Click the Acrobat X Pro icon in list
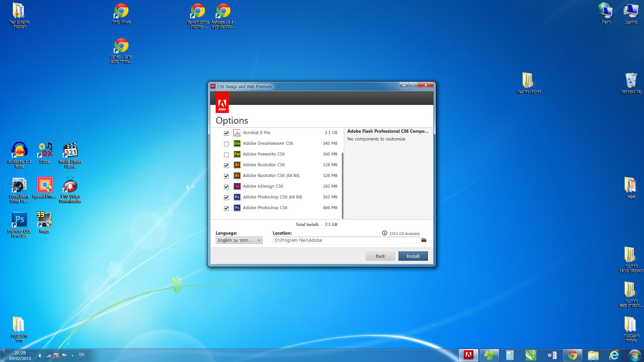This screenshot has height=362, width=644. (x=237, y=133)
